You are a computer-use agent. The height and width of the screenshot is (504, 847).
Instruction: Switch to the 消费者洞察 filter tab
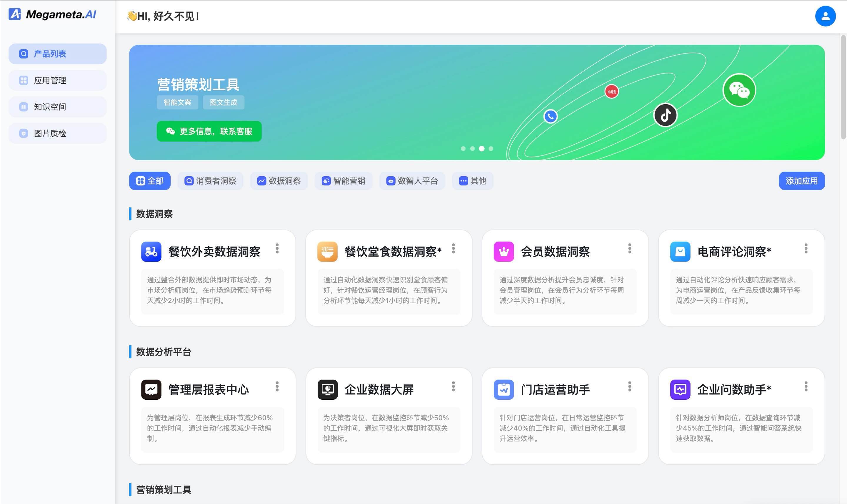(x=210, y=181)
